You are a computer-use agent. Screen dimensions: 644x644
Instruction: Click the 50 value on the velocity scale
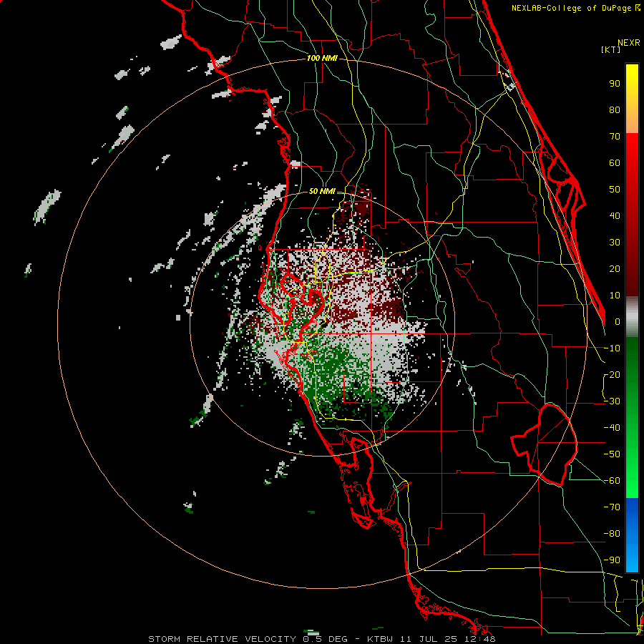click(x=615, y=190)
